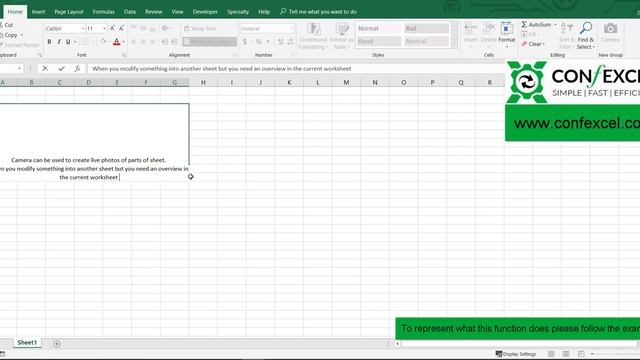Select the Good cell style
The image size is (640, 360).
point(379,41)
